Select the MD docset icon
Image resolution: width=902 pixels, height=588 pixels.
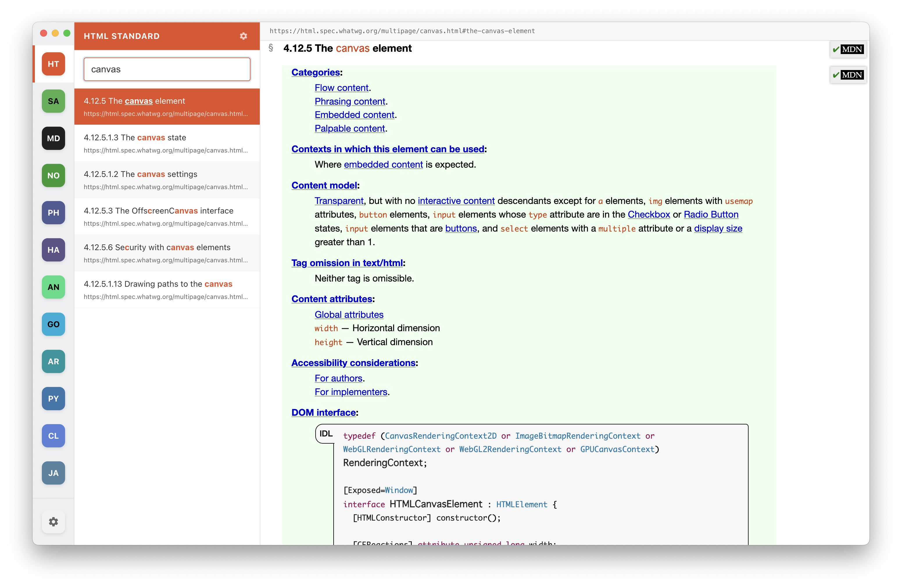[x=53, y=138]
